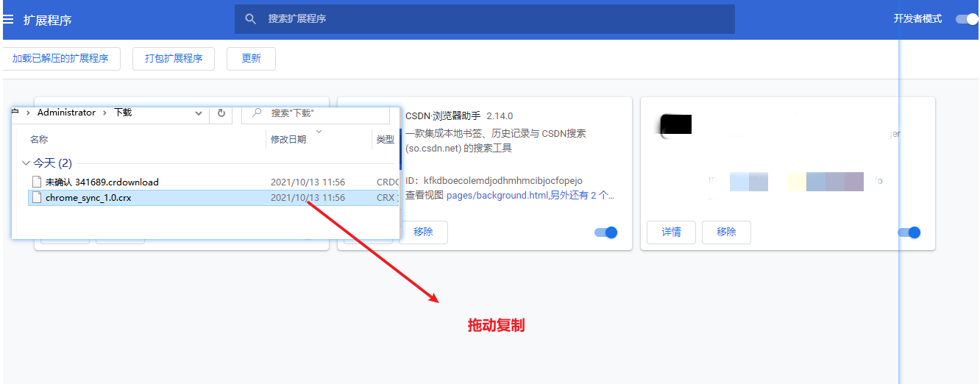This screenshot has width=980, height=384.
Task: Disable the CSDN browser helper toggle
Action: (606, 232)
